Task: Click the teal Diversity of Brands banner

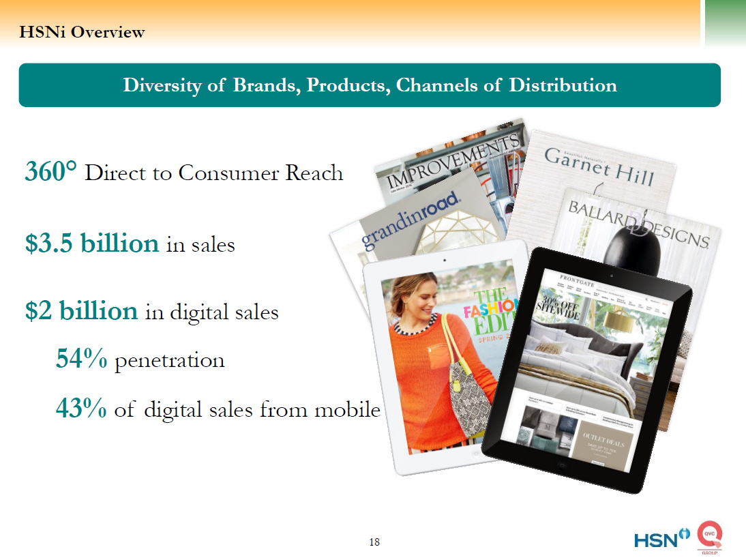Action: coord(370,85)
